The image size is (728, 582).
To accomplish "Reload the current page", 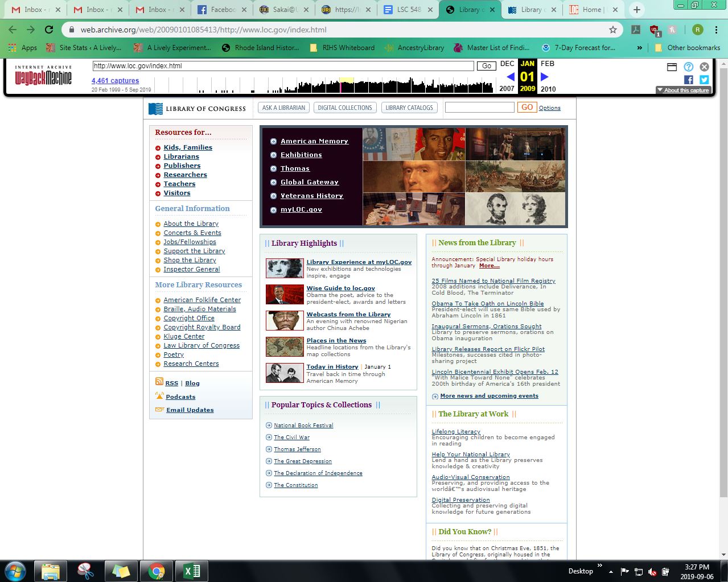I will [x=49, y=30].
